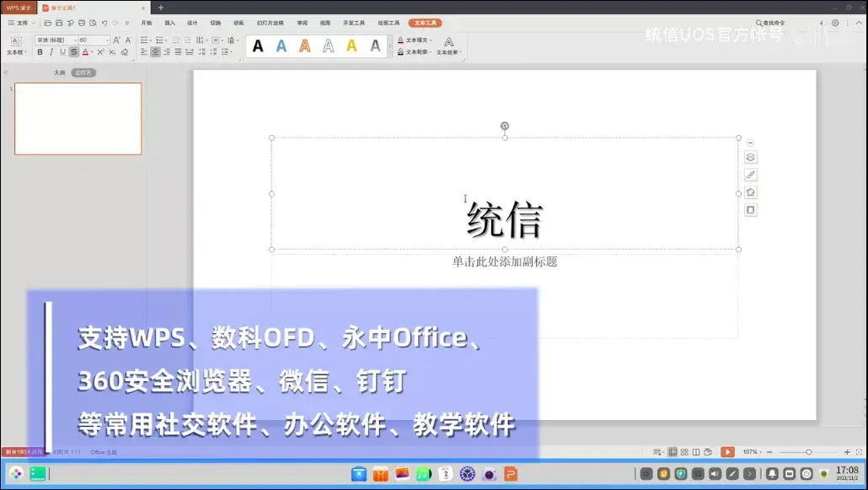
Task: Open the 文本框 text box dropdown
Action: pos(16,46)
